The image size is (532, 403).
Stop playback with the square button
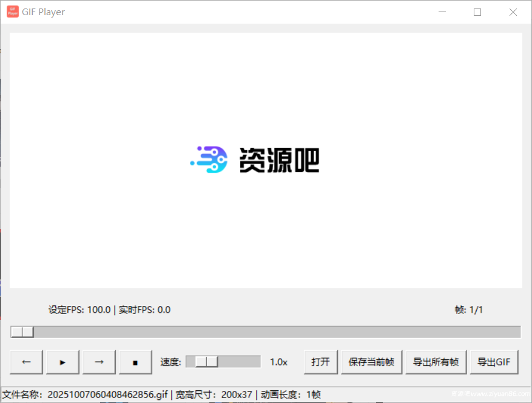click(135, 362)
